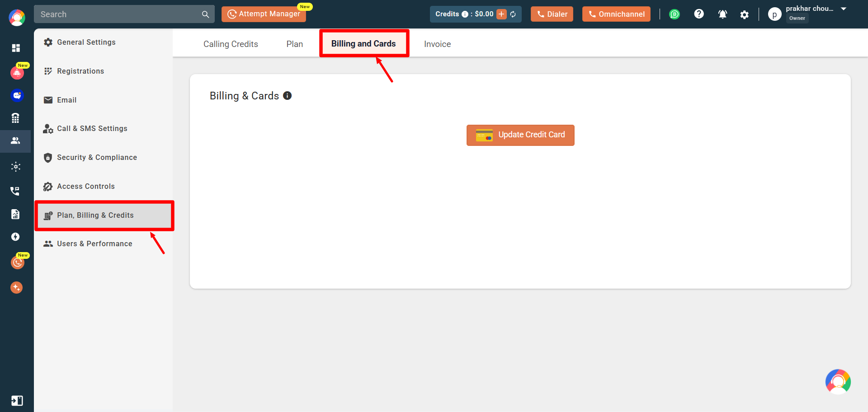Open the chat support bubble icon
This screenshot has height=412, width=868.
click(x=838, y=382)
